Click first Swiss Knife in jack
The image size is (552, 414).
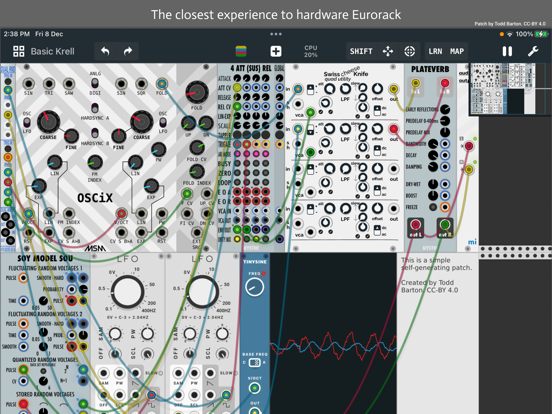pyautogui.click(x=298, y=89)
